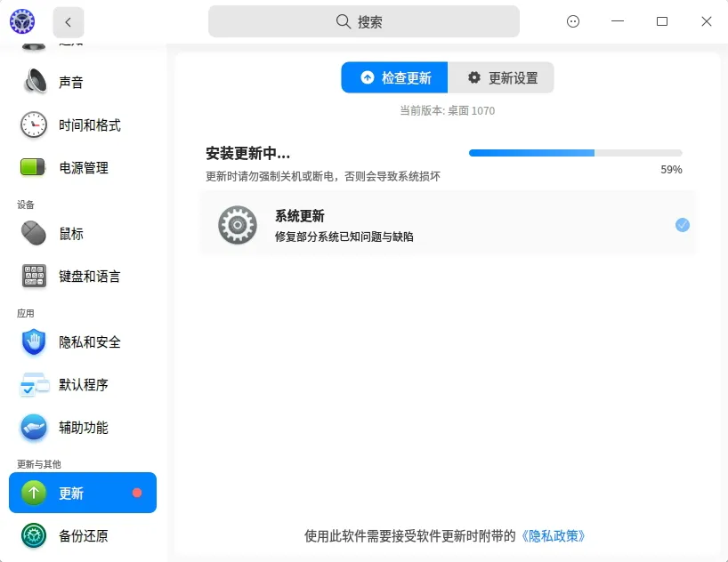Viewport: 728px width, 562px height.
Task: Click the magnifier icon in search bar
Action: 344,21
